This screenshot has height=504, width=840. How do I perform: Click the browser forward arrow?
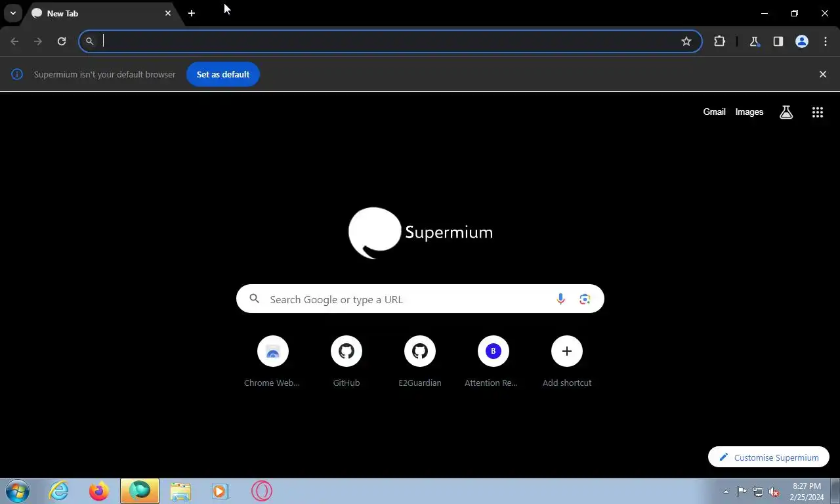click(x=38, y=41)
